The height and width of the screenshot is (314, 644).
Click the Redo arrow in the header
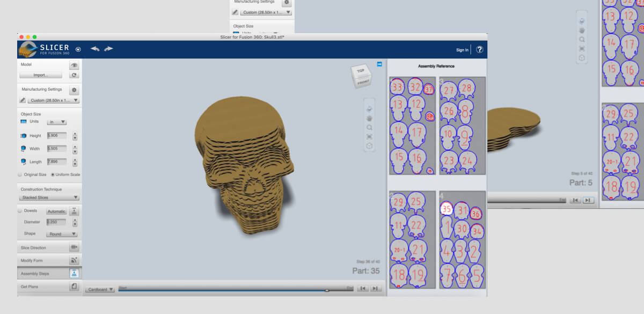pyautogui.click(x=108, y=49)
